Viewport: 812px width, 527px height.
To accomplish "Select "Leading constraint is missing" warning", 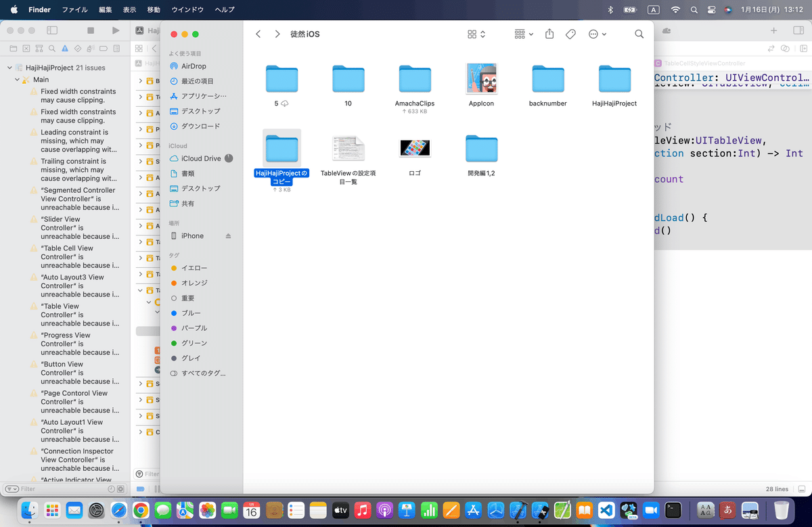I will click(x=75, y=141).
